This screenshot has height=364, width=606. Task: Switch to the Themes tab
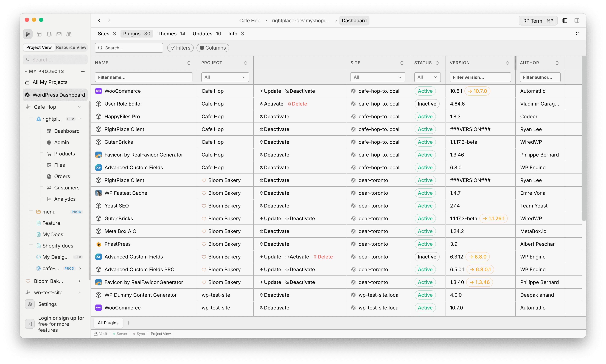pos(167,34)
